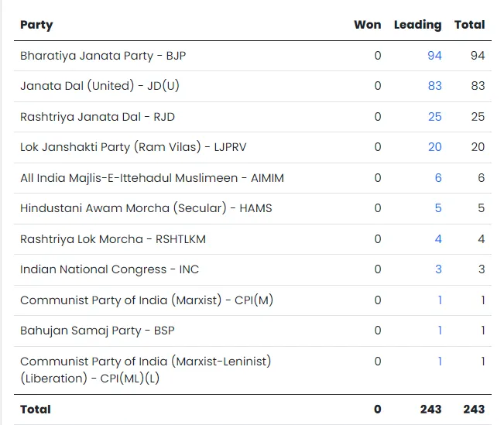Click the Won column header
504x425 pixels.
pos(367,25)
